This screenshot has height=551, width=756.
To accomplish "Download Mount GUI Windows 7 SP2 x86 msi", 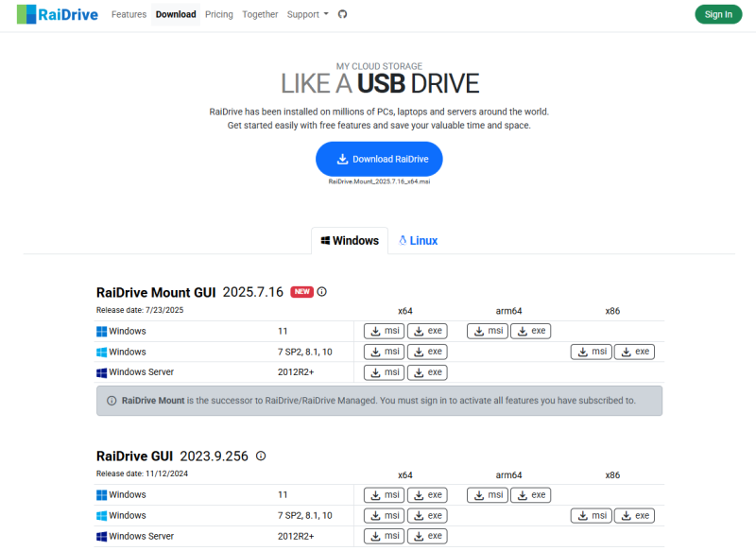I will point(592,352).
